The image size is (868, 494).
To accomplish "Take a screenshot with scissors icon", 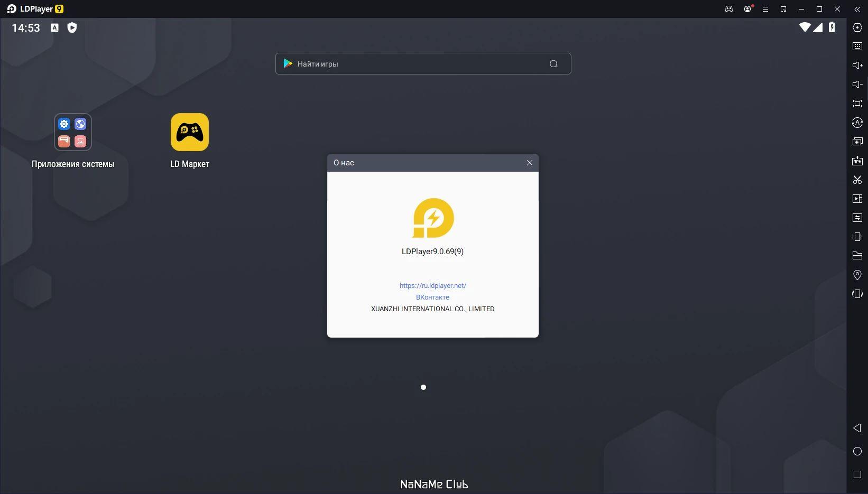I will pyautogui.click(x=857, y=180).
